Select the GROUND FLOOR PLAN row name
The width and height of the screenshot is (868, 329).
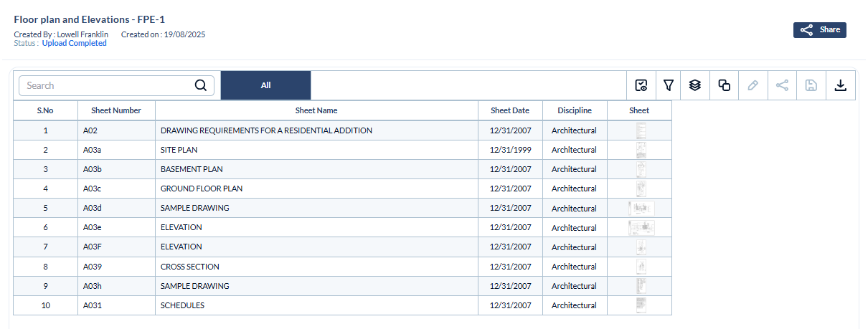pyautogui.click(x=202, y=189)
